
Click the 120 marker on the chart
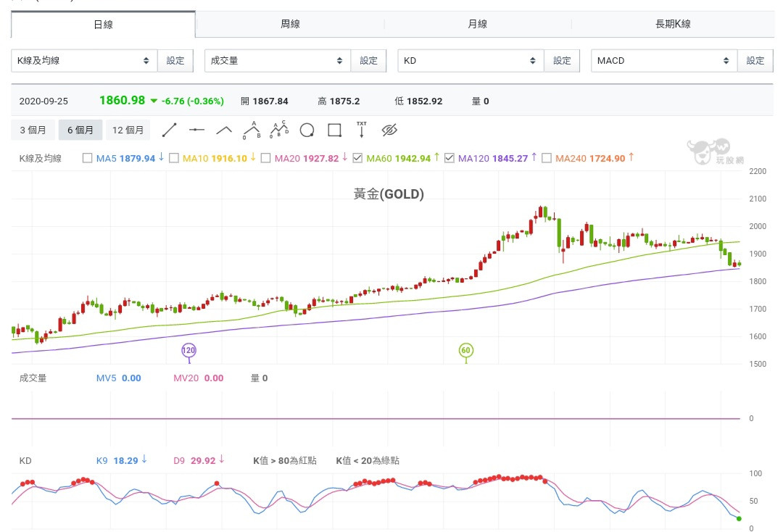tap(188, 351)
